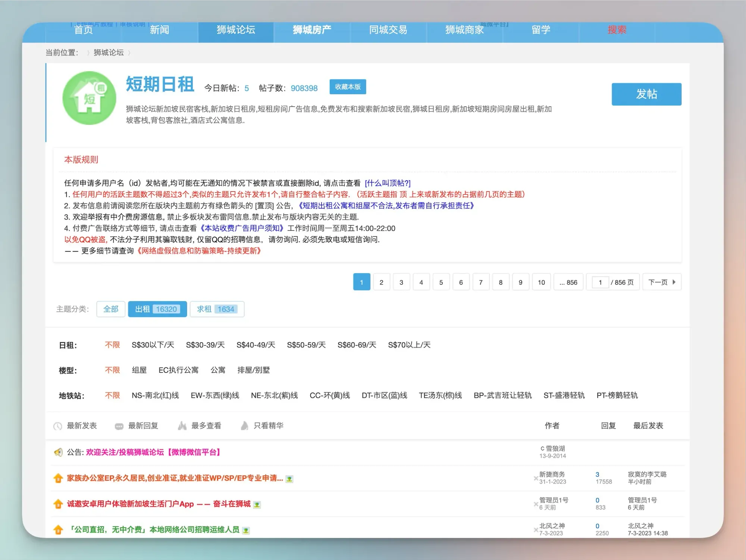Screen dimensions: 746x560
Task: Filter MRT by NS-南北(红)线
Action: click(155, 395)
